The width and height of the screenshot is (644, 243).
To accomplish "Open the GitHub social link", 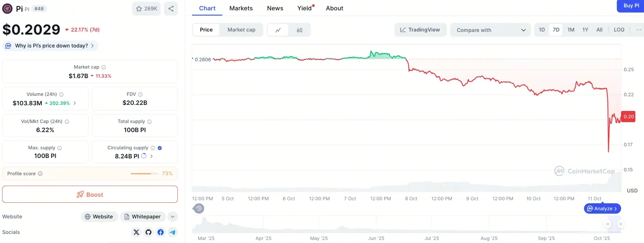I will pyautogui.click(x=148, y=232).
